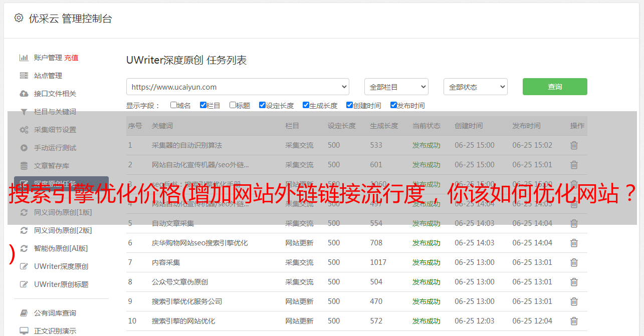Click the server icon for 站点管理
644x336 pixels.
tap(24, 76)
